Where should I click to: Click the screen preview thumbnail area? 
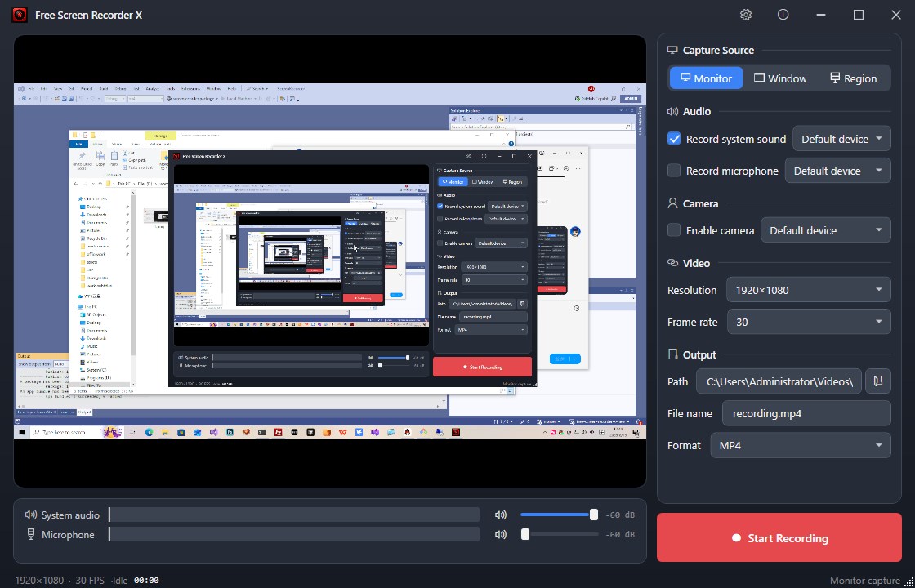pos(330,261)
